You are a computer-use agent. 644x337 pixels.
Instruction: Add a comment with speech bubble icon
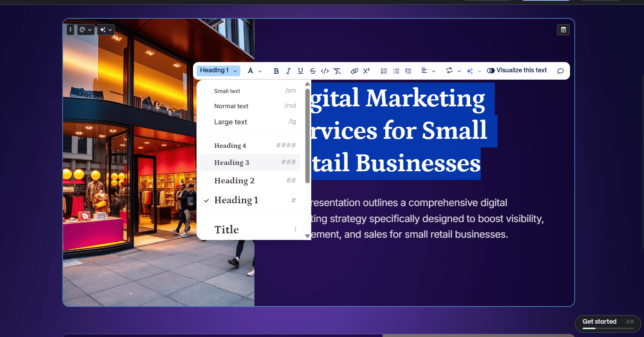560,71
